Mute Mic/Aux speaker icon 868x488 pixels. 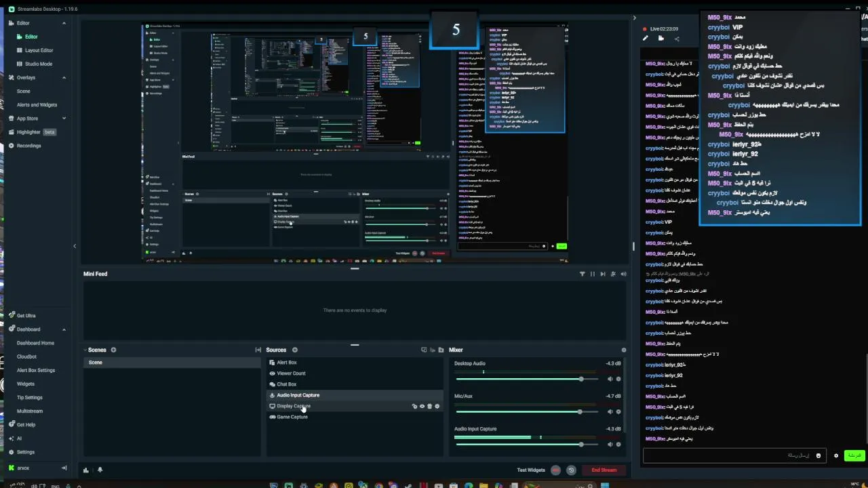(610, 411)
